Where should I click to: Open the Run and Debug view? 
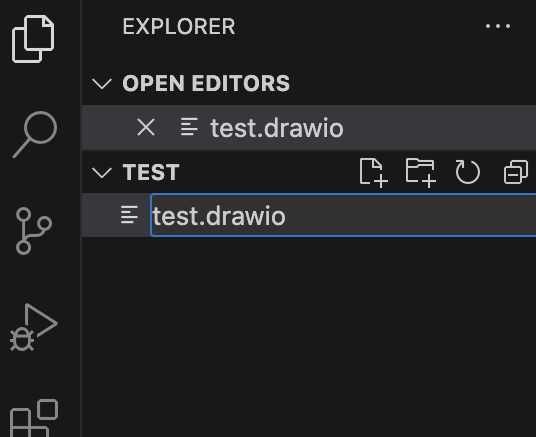click(x=34, y=327)
